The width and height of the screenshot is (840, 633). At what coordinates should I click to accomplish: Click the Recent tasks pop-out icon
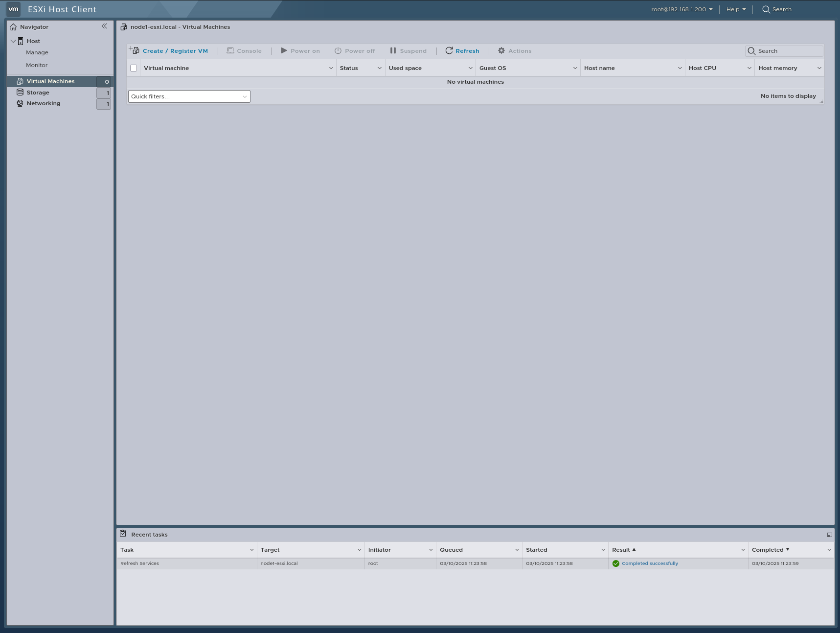coord(830,534)
